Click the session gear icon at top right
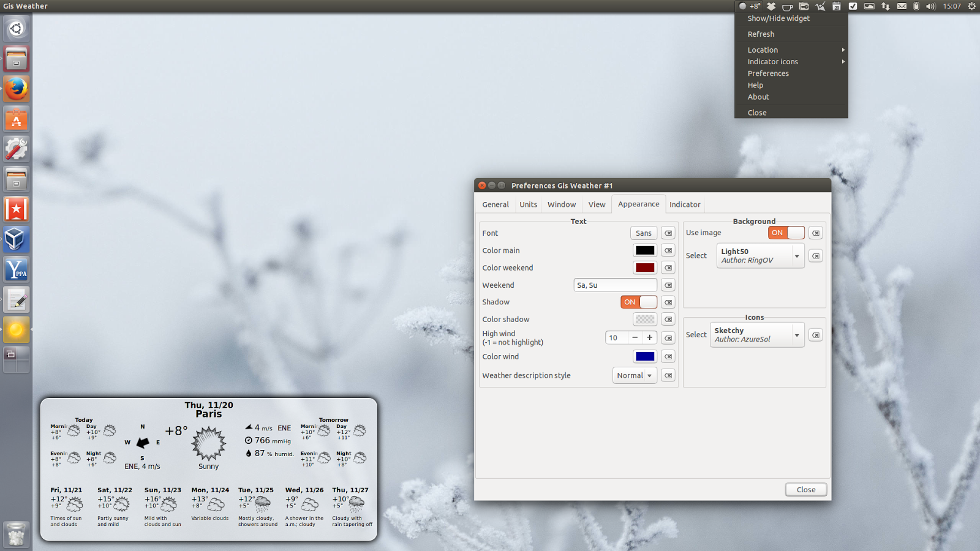 tap(971, 6)
